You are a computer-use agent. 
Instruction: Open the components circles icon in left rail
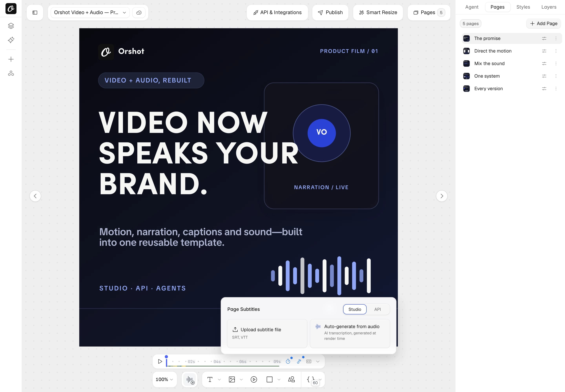tap(11, 73)
